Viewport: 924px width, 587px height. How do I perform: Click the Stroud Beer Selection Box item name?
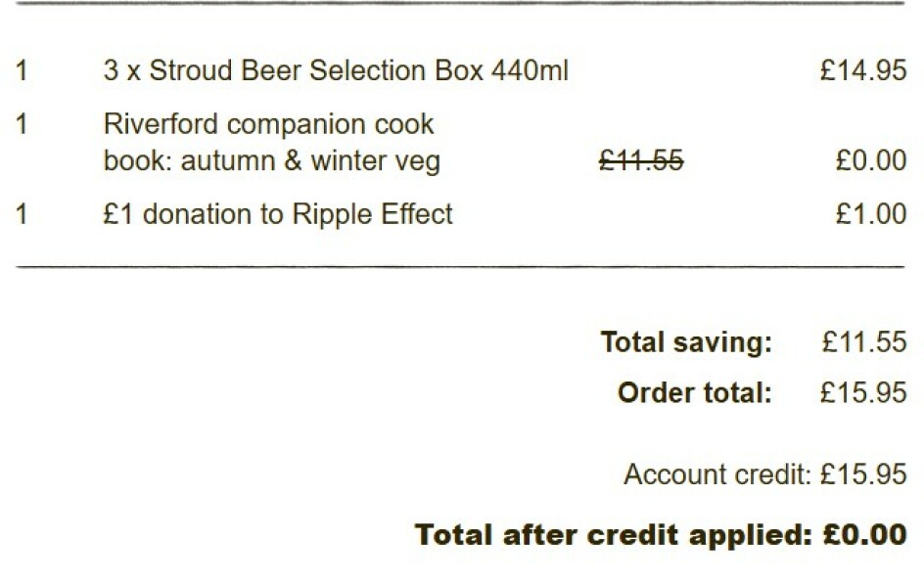pos(335,71)
